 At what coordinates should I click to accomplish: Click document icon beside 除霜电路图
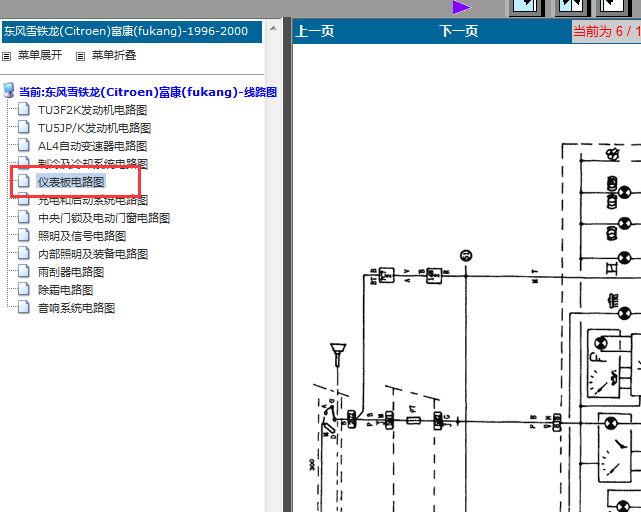pyautogui.click(x=24, y=289)
